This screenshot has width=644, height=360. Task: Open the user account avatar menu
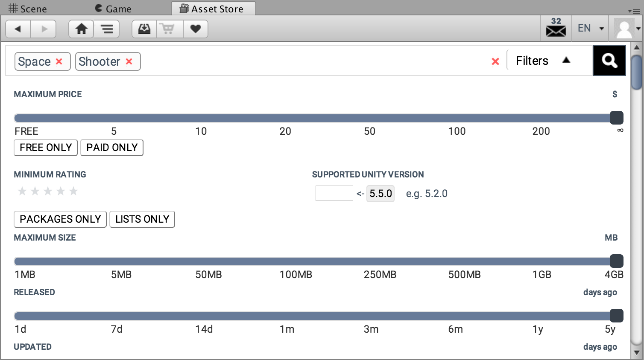click(627, 29)
